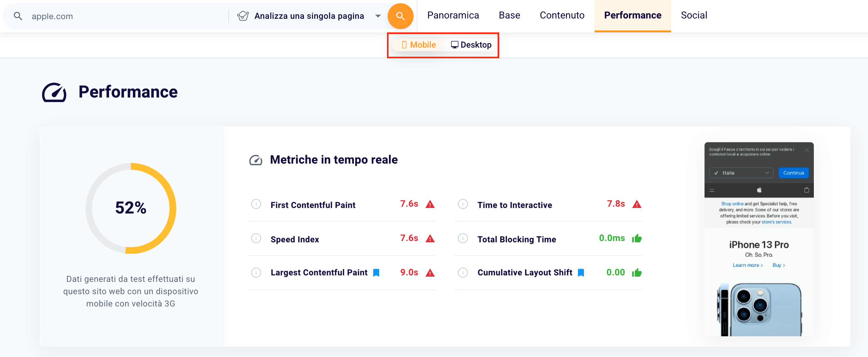Viewport: 868px width, 357px height.
Task: Open the Italia country dropdown in preview
Action: point(741,173)
